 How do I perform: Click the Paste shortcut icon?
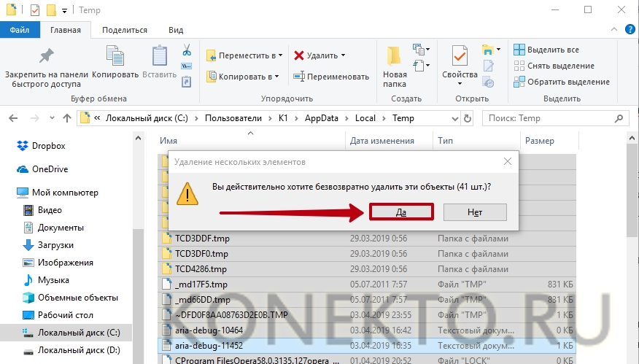(186, 82)
